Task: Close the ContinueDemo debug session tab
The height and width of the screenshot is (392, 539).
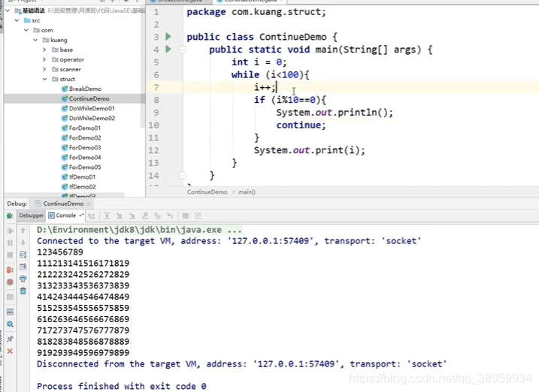Action: [89, 204]
